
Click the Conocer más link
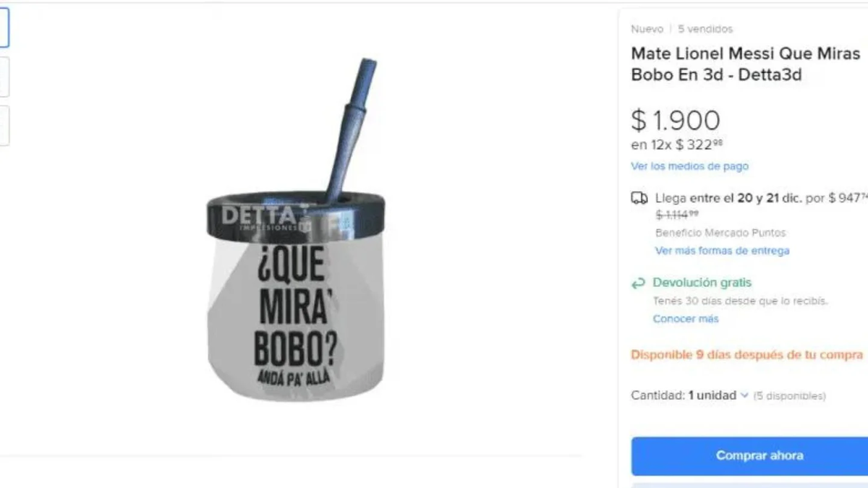pos(686,319)
